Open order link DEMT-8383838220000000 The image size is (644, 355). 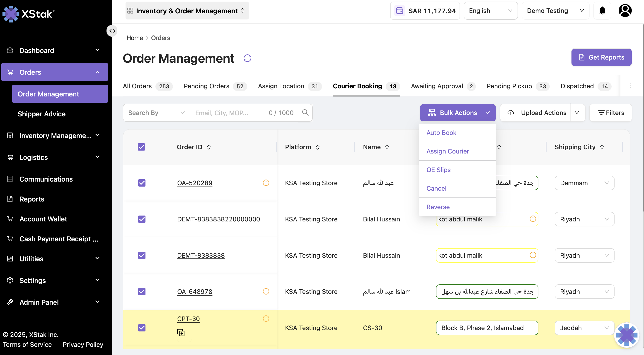pos(218,219)
